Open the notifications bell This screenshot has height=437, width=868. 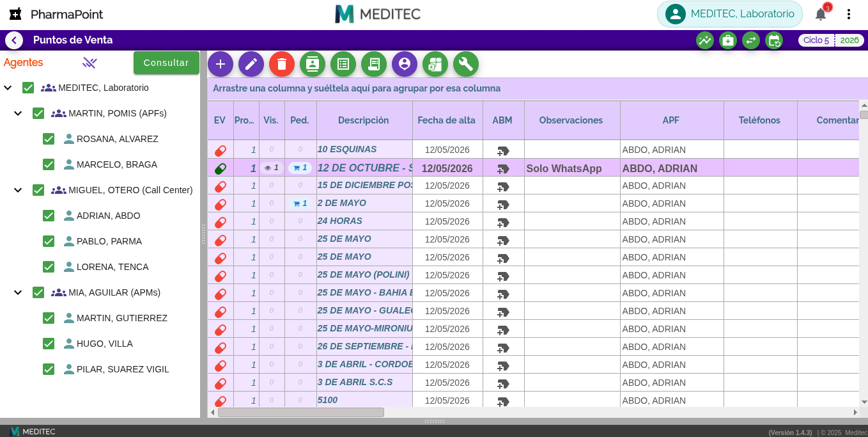click(x=821, y=14)
